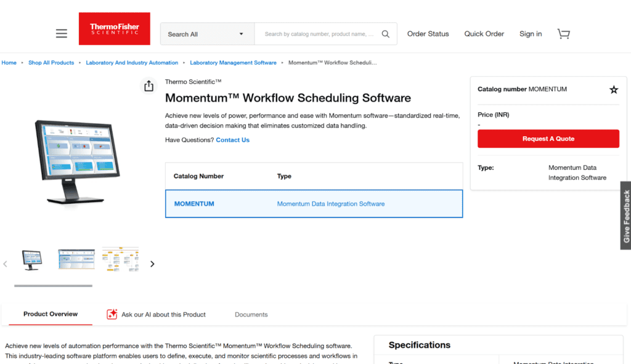Image resolution: width=631 pixels, height=364 pixels.
Task: Show previous thumbnails with left arrow
Action: pos(6,264)
